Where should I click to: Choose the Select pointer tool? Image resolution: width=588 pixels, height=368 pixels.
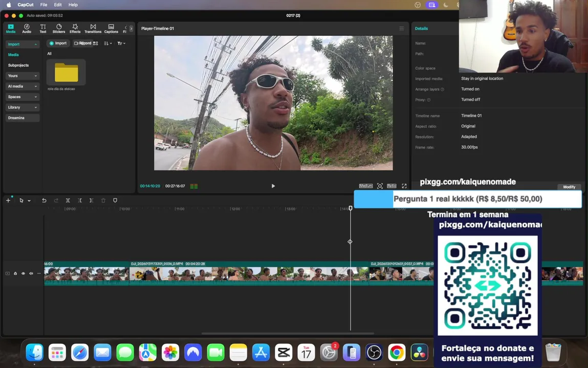21,200
